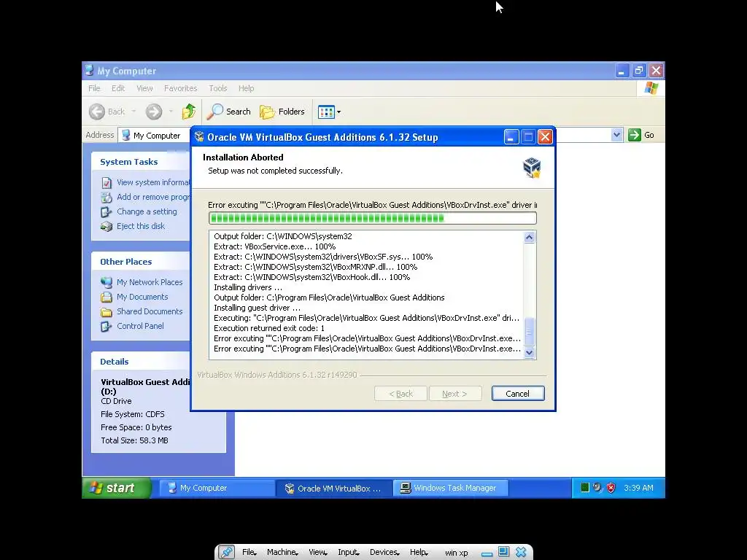Click the green installation progress bar
This screenshot has height=560, width=747.
373,218
